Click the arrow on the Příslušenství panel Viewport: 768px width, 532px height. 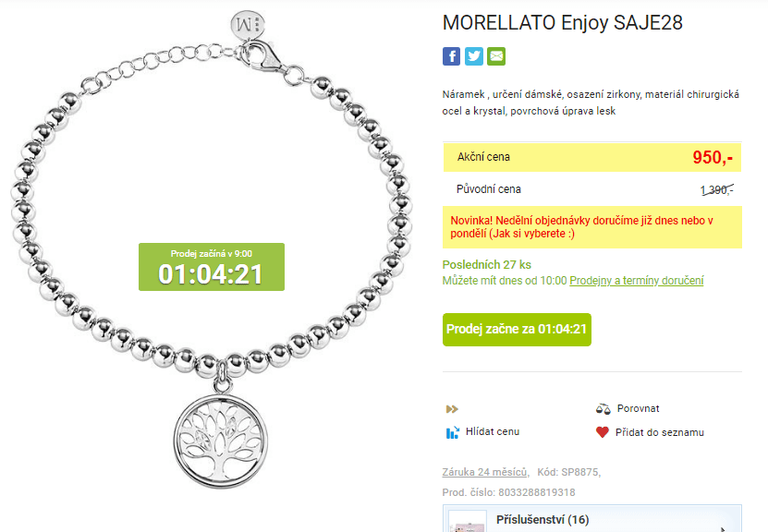[723, 528]
